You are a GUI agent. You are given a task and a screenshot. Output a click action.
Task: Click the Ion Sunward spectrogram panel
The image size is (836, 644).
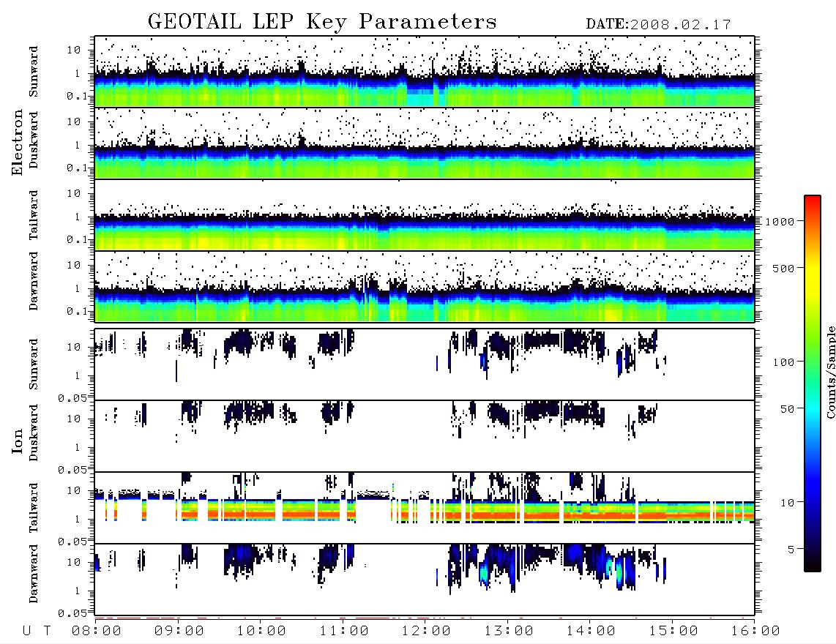pos(425,364)
